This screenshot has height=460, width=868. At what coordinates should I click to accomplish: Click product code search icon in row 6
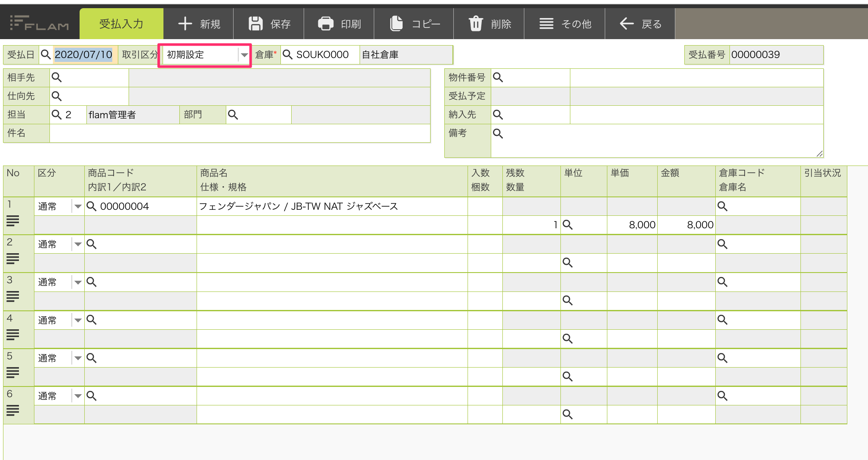click(x=91, y=396)
